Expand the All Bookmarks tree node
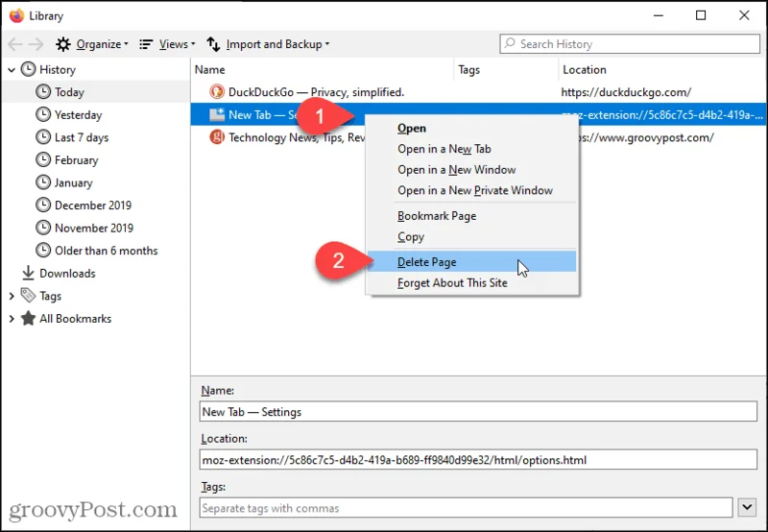This screenshot has width=768, height=532. pyautogui.click(x=12, y=319)
